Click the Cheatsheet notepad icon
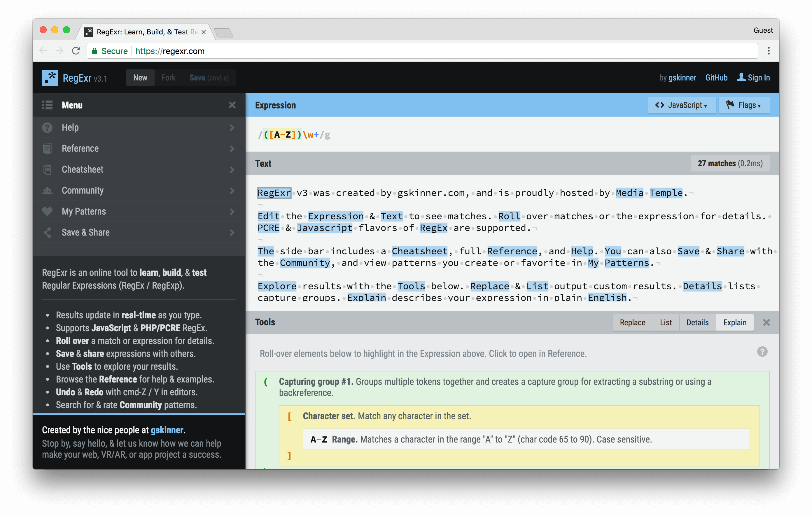The height and width of the screenshot is (516, 812). point(47,170)
